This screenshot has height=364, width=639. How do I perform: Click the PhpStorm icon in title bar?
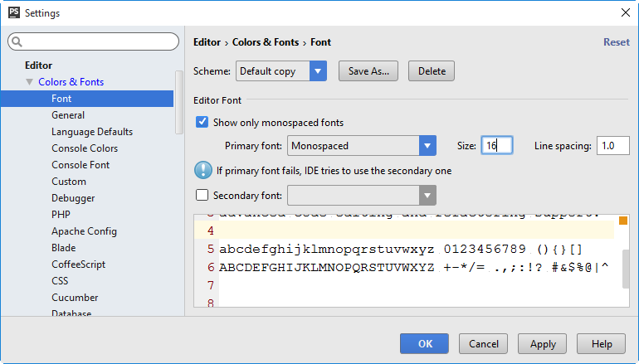point(13,13)
